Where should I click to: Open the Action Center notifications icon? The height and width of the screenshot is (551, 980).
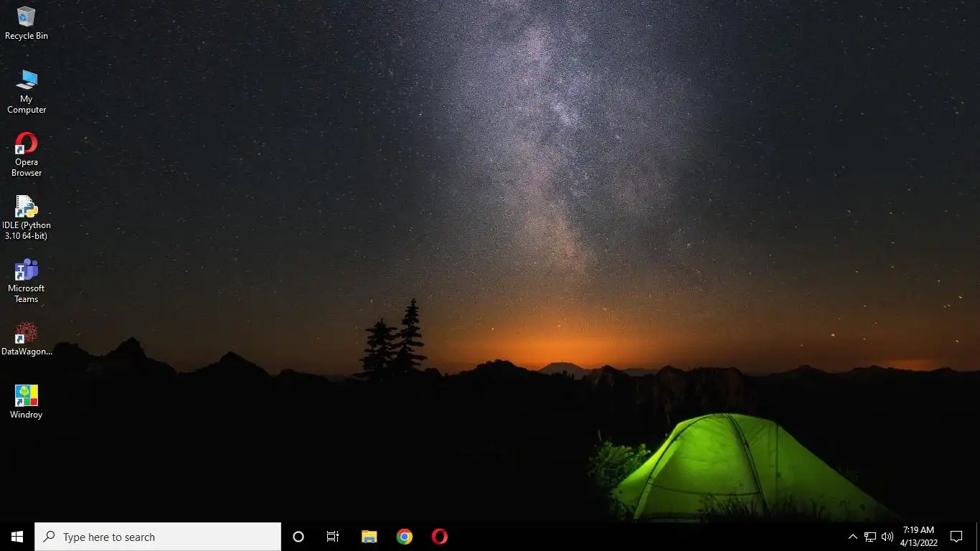[956, 537]
